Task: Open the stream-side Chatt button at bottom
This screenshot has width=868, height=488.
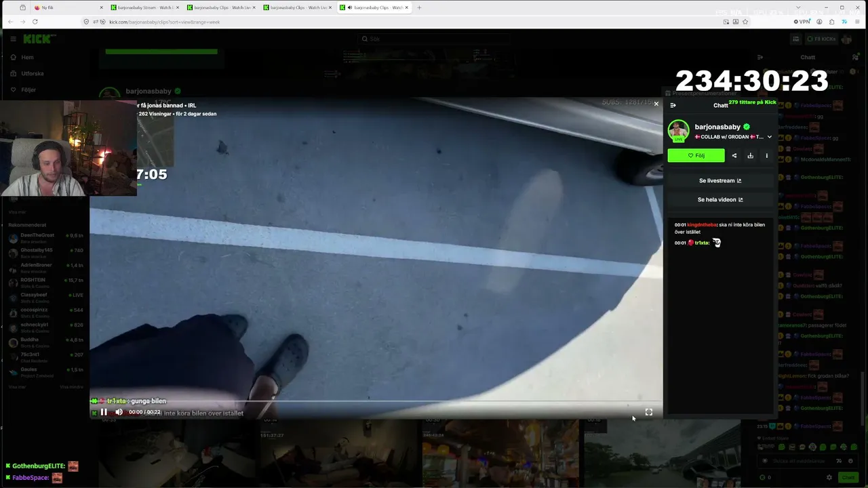Action: (848, 477)
